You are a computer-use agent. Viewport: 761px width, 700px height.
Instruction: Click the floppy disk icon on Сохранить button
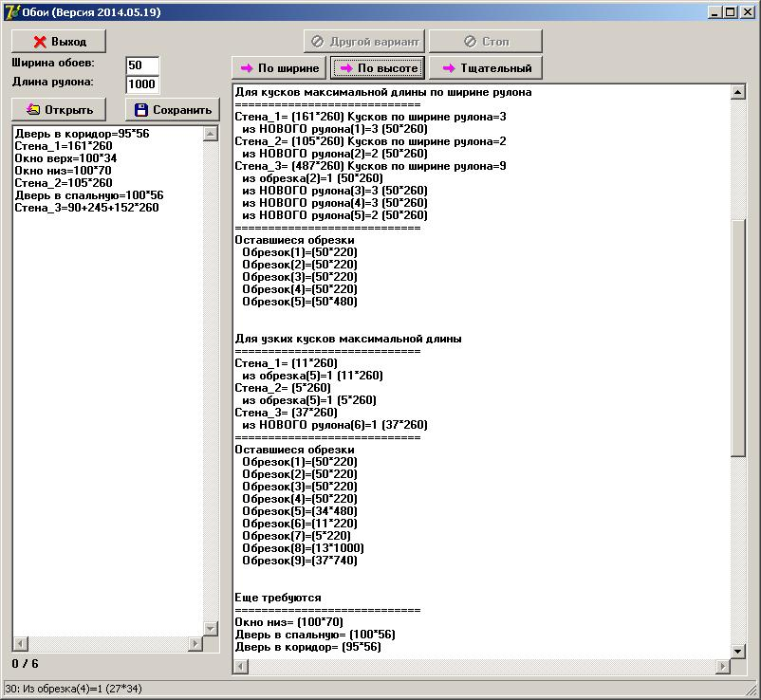pos(141,109)
